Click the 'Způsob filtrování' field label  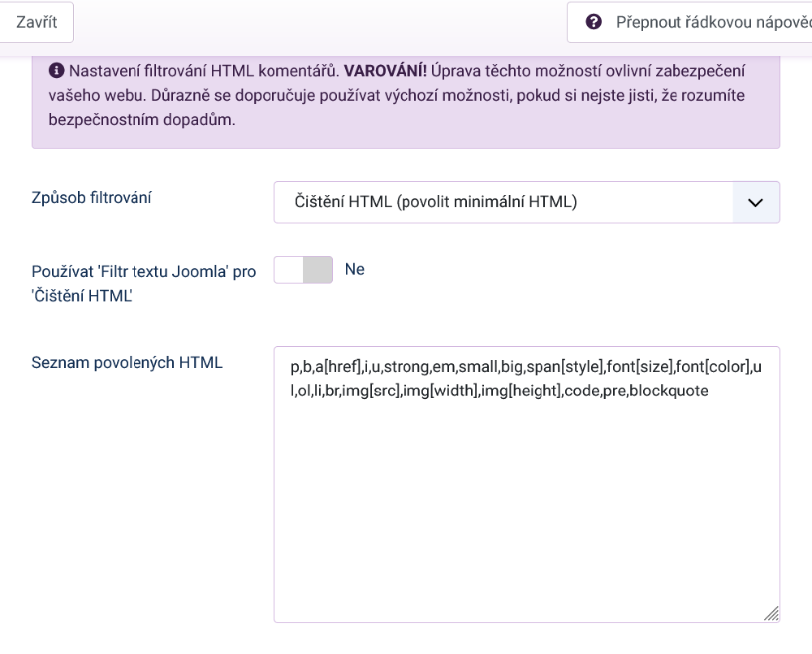click(x=92, y=197)
